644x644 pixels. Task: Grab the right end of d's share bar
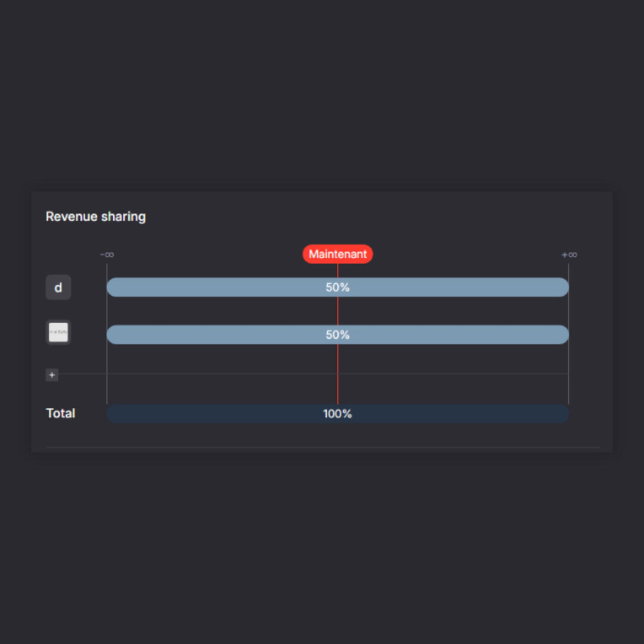tap(564, 287)
